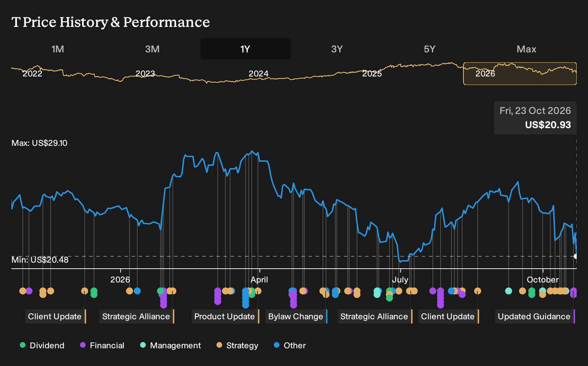Click the July axis label
Image resolution: width=588 pixels, height=366 pixels.
pos(400,280)
